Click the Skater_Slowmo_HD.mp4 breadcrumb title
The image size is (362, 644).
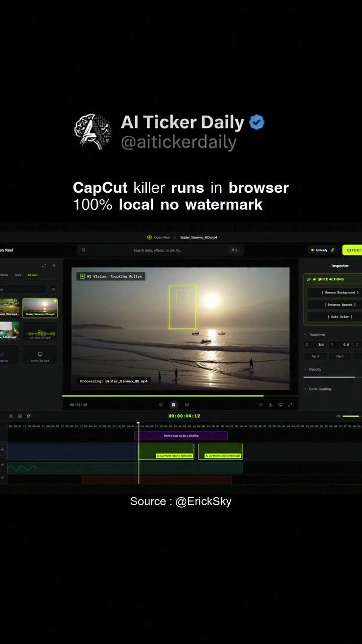(199, 237)
